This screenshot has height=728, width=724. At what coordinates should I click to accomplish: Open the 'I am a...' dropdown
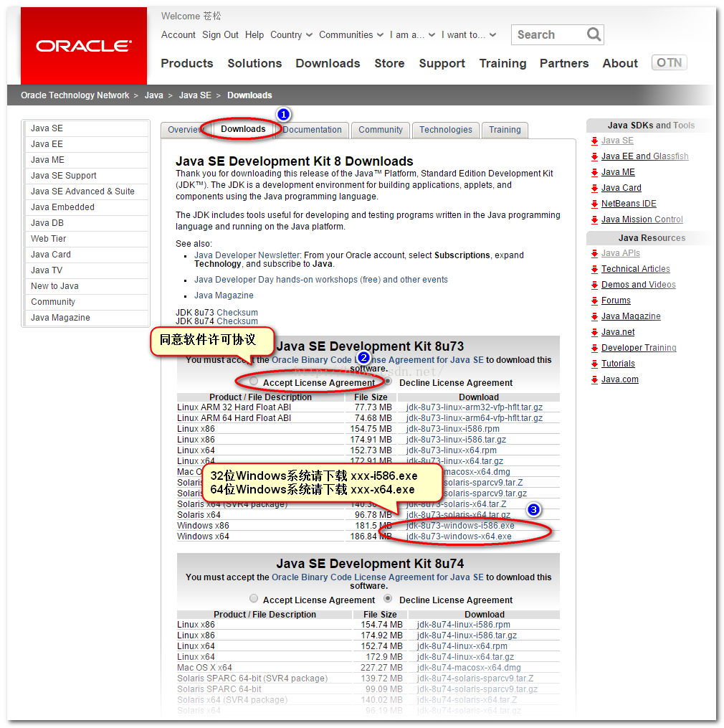point(412,35)
